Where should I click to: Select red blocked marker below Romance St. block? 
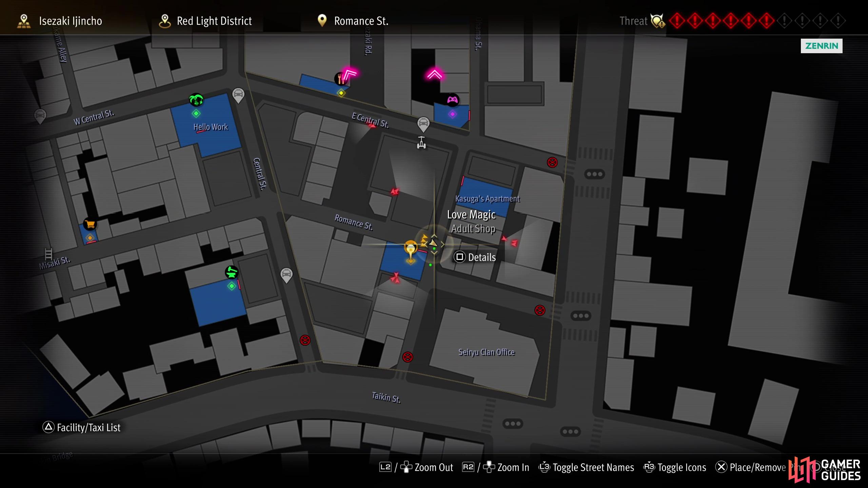click(x=408, y=357)
